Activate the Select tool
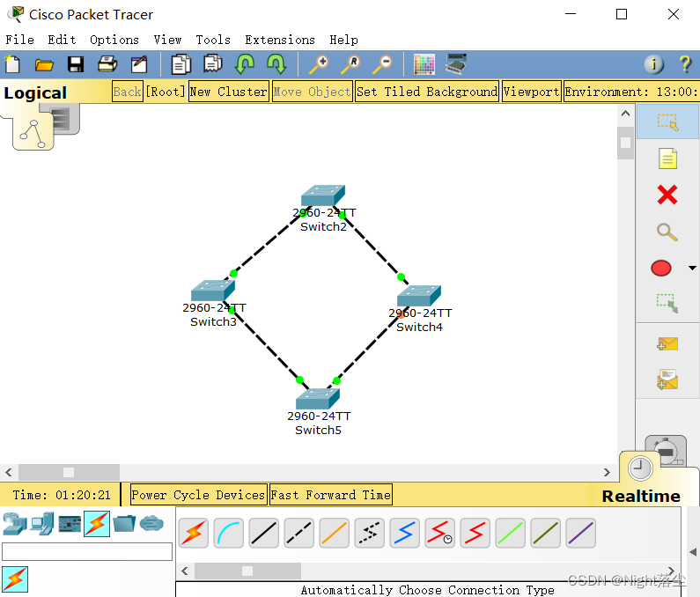The height and width of the screenshot is (597, 700). (667, 122)
